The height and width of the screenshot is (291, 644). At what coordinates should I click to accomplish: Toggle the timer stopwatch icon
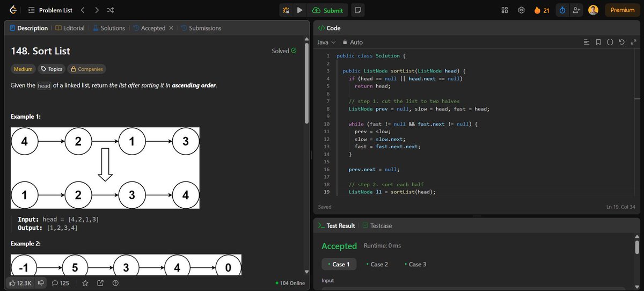click(562, 10)
